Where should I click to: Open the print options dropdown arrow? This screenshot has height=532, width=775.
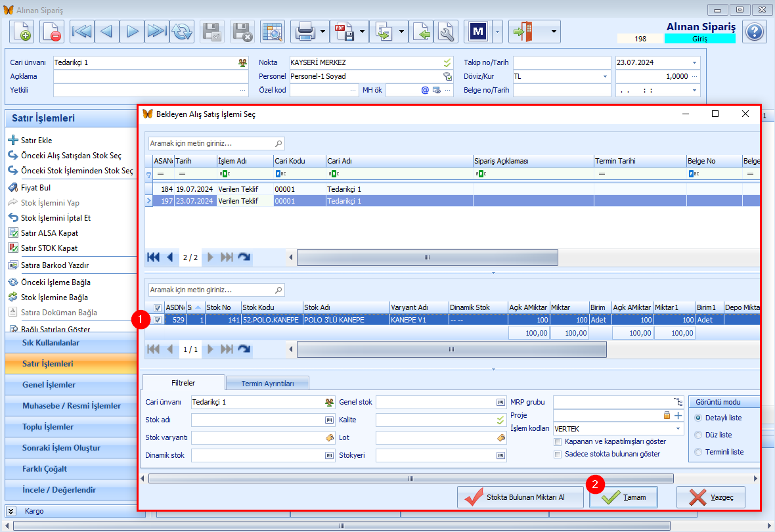pos(323,32)
